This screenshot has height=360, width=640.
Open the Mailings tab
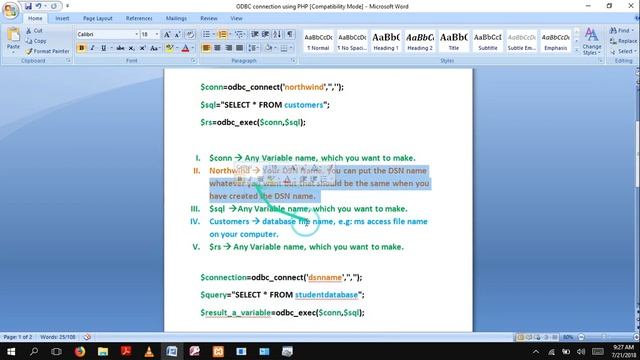(176, 18)
